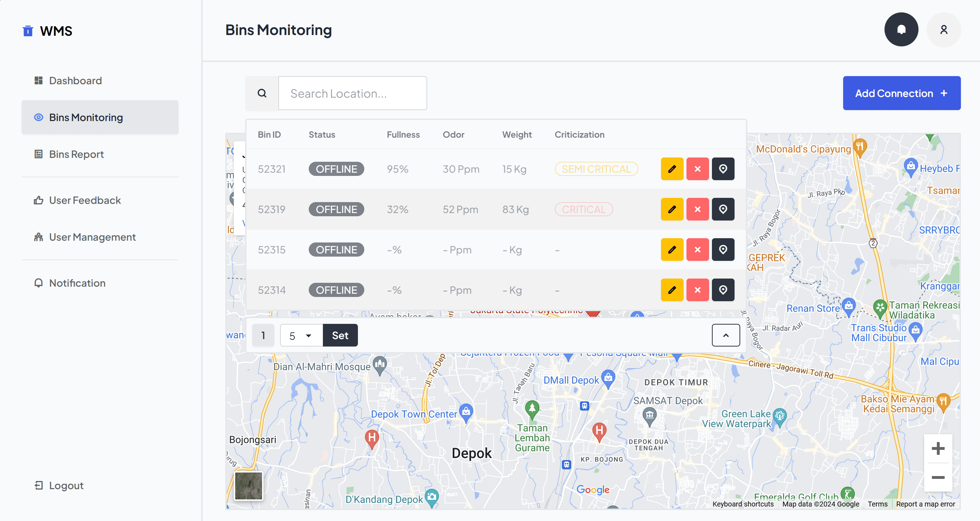The width and height of the screenshot is (980, 521).
Task: Delete bin 52319 with red X
Action: point(697,209)
